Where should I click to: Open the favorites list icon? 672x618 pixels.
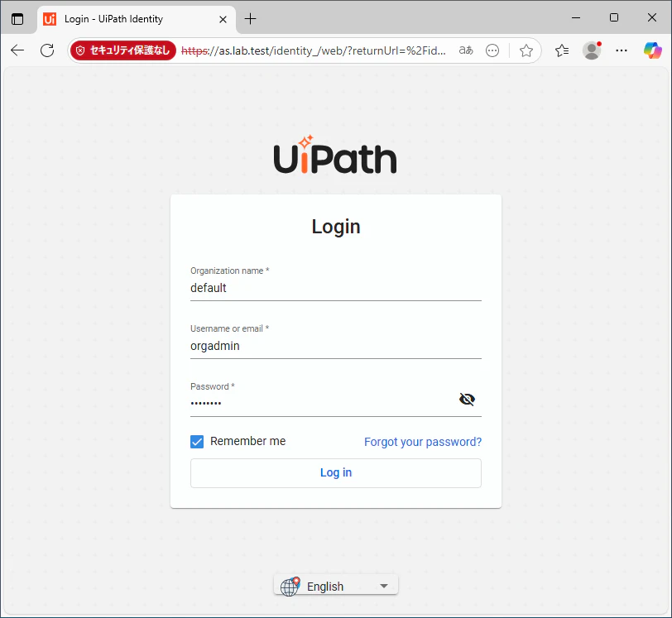pyautogui.click(x=562, y=50)
